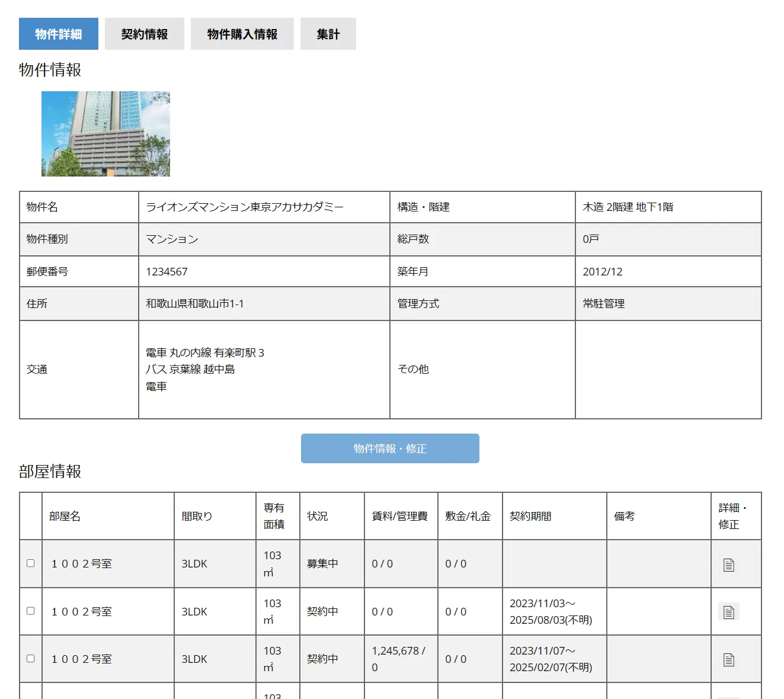Screen dimensions: 784x699
Task: Open the 物件購入情報 tab
Action: [x=242, y=34]
